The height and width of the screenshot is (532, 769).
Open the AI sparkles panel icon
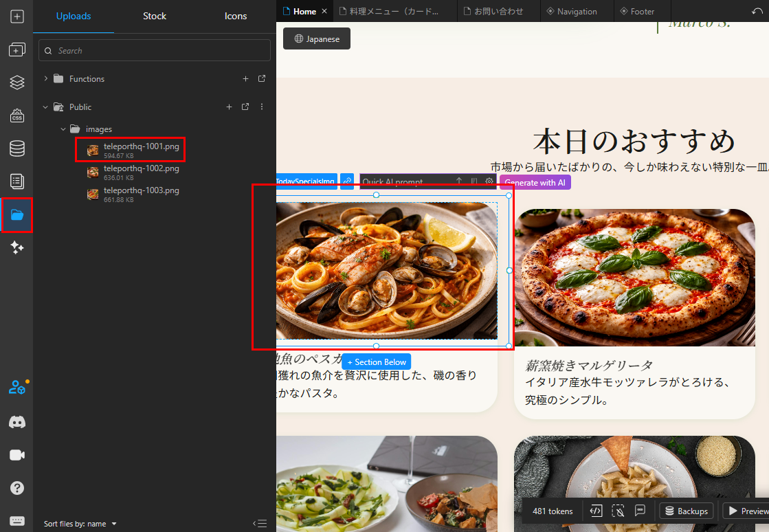(17, 248)
